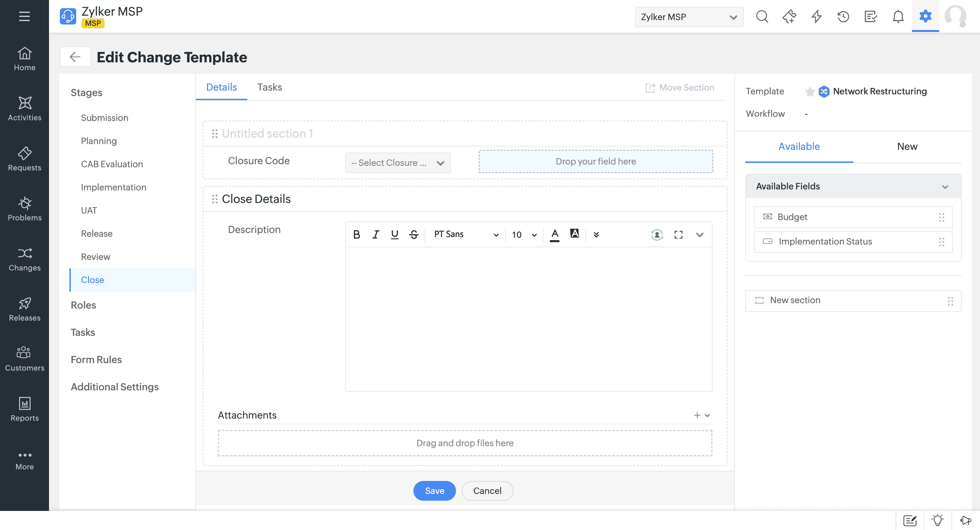The image size is (980, 530).
Task: Switch to the New fields tab
Action: 906,146
